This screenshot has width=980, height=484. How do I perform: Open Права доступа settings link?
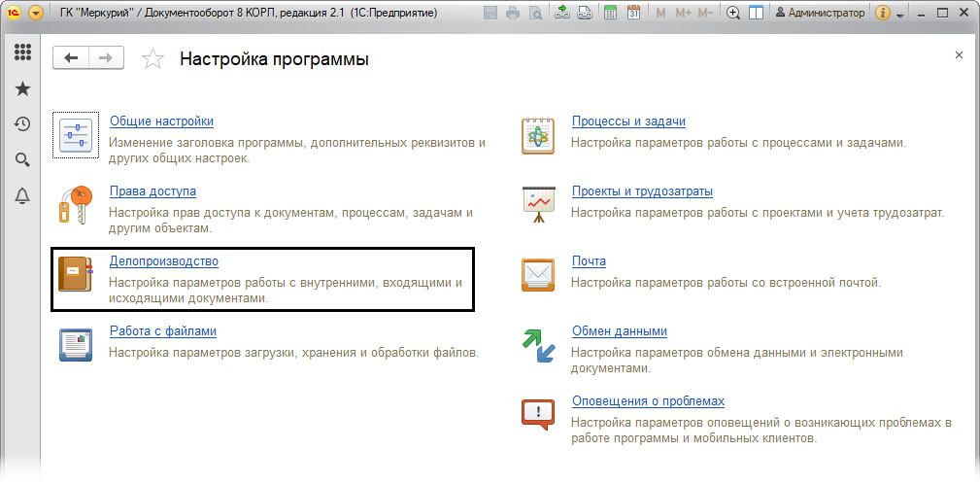coord(152,191)
